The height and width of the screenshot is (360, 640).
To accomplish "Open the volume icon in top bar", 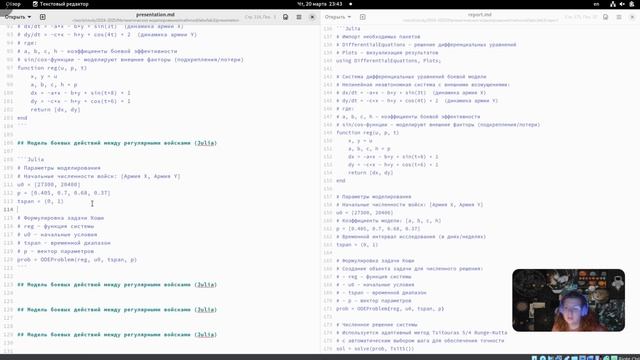I will 622,4.
